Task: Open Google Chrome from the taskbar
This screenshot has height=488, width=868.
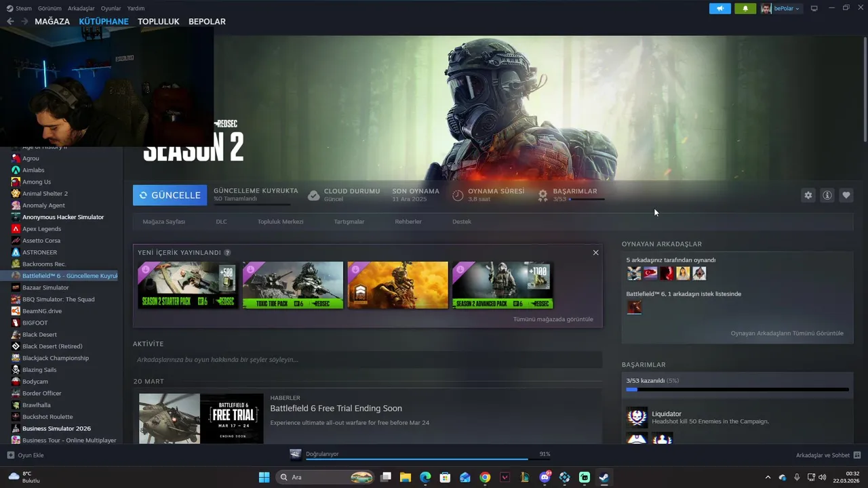Action: coord(485,477)
